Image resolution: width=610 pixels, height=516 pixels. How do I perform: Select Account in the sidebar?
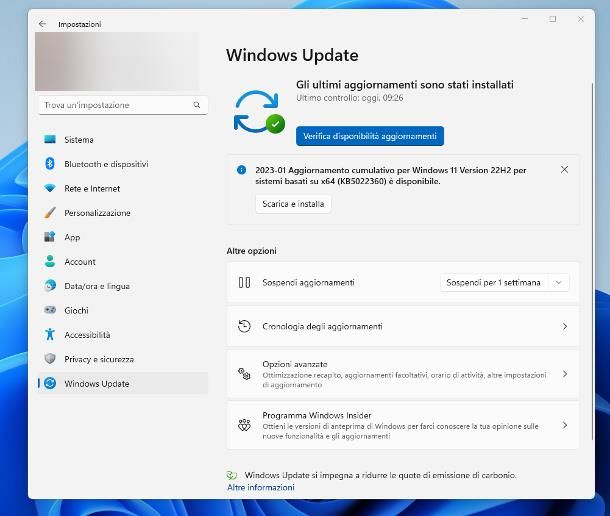click(123, 262)
